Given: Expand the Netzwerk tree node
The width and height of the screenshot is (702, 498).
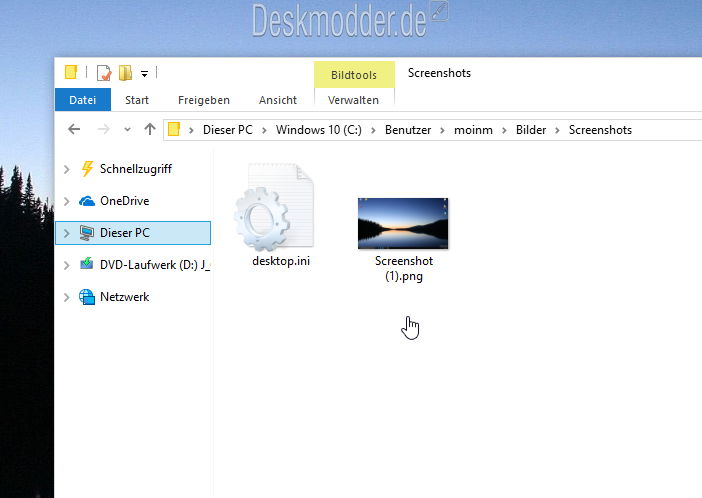Looking at the screenshot, I should [67, 297].
